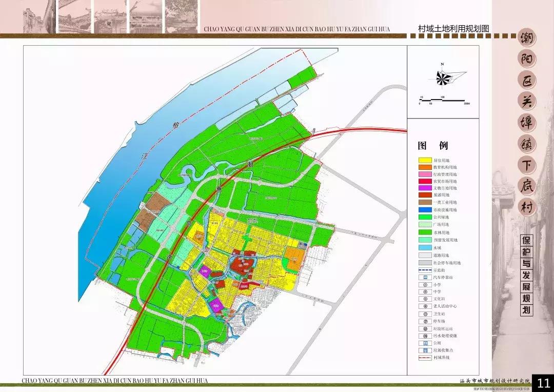
Task: Select the light grey 道路用地 swatch
Action: click(425, 255)
